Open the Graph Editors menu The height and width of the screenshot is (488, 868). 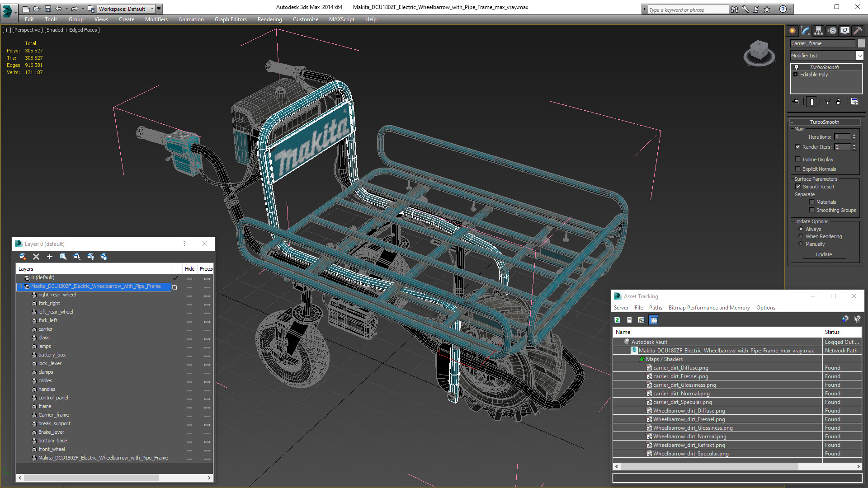(231, 19)
